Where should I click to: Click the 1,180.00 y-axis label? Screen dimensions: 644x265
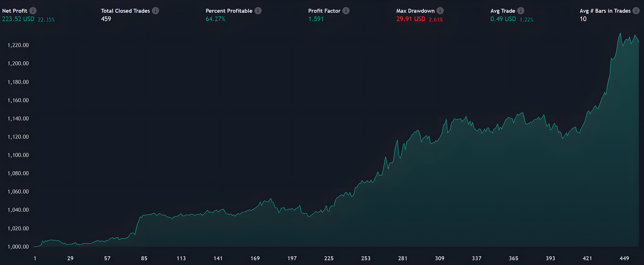tap(18, 82)
